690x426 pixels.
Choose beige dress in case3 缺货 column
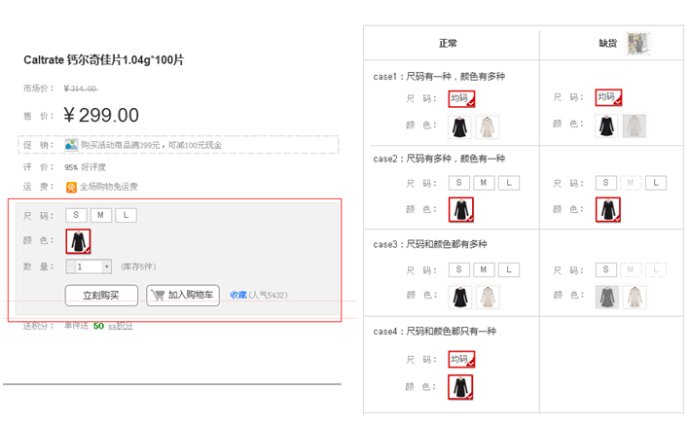tap(635, 297)
